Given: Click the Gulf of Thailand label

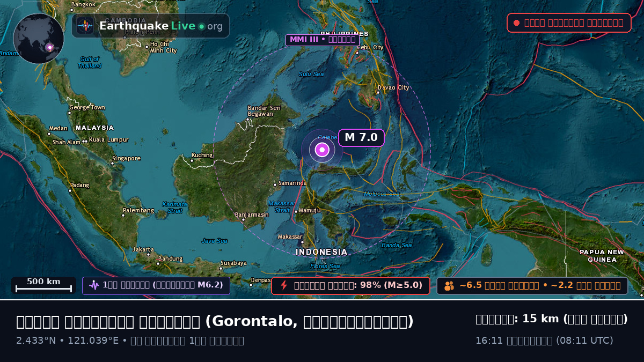Looking at the screenshot, I should (90, 62).
